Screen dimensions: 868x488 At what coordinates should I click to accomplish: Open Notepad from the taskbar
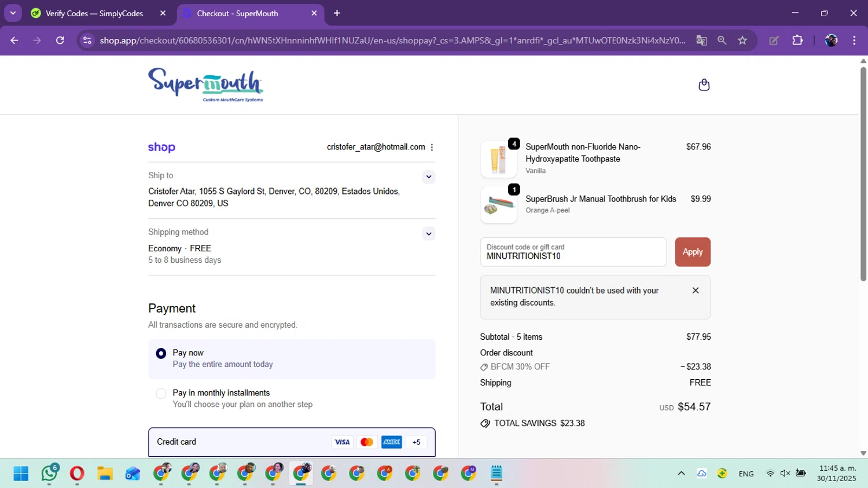(x=496, y=474)
